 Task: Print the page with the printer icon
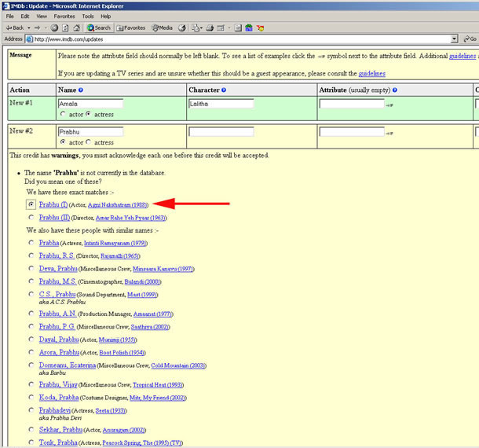210,28
